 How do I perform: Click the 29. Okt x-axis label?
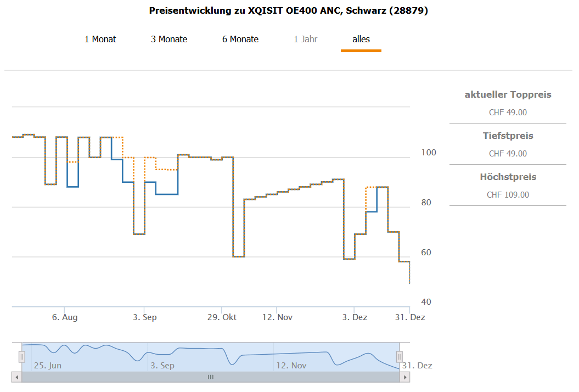222,317
